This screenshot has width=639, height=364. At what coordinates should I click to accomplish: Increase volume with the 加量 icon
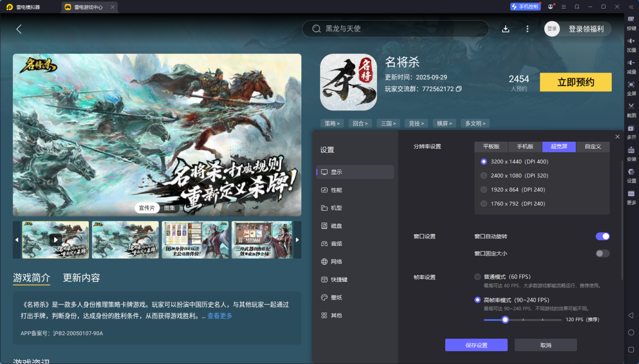pyautogui.click(x=630, y=45)
